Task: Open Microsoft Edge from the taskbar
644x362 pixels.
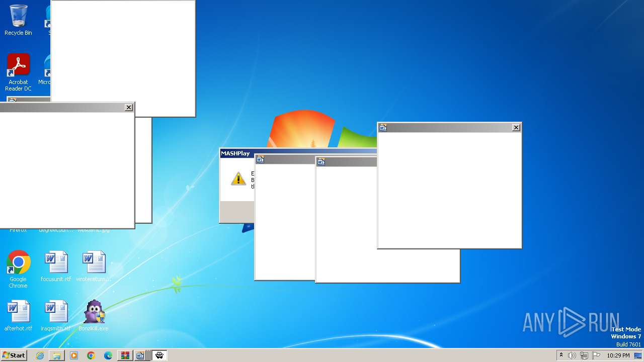Action: click(x=108, y=355)
